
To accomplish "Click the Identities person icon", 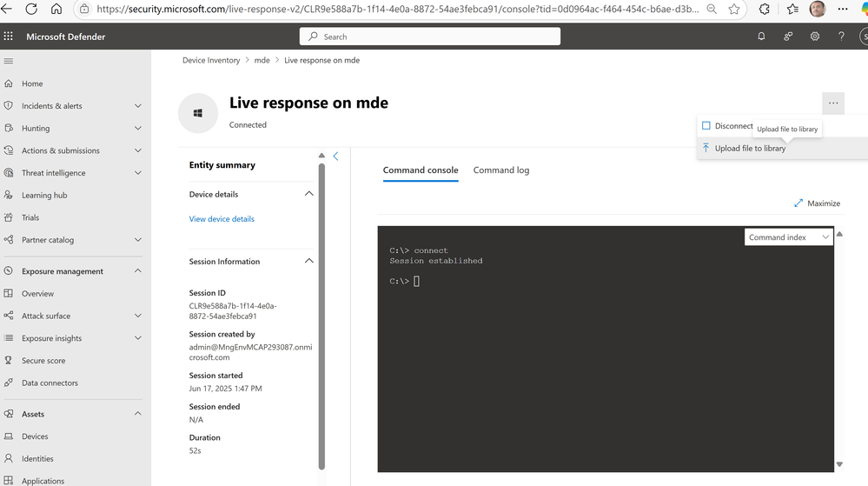I will [x=9, y=458].
